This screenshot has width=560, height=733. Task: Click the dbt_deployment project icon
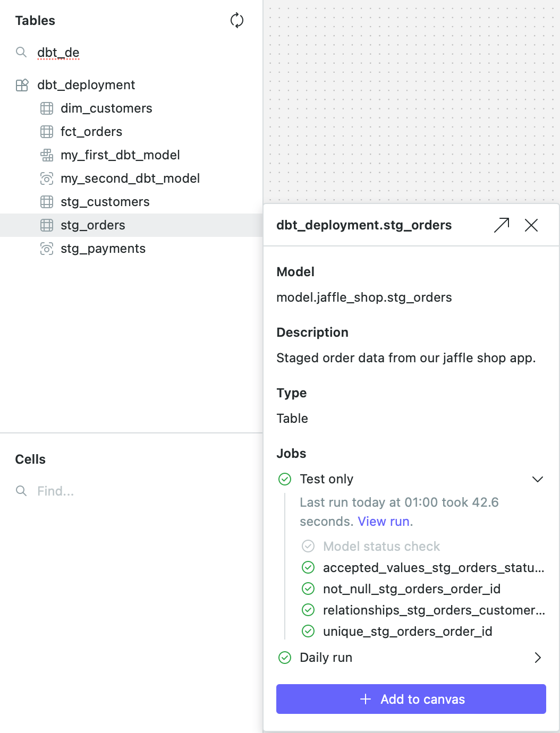pyautogui.click(x=22, y=84)
